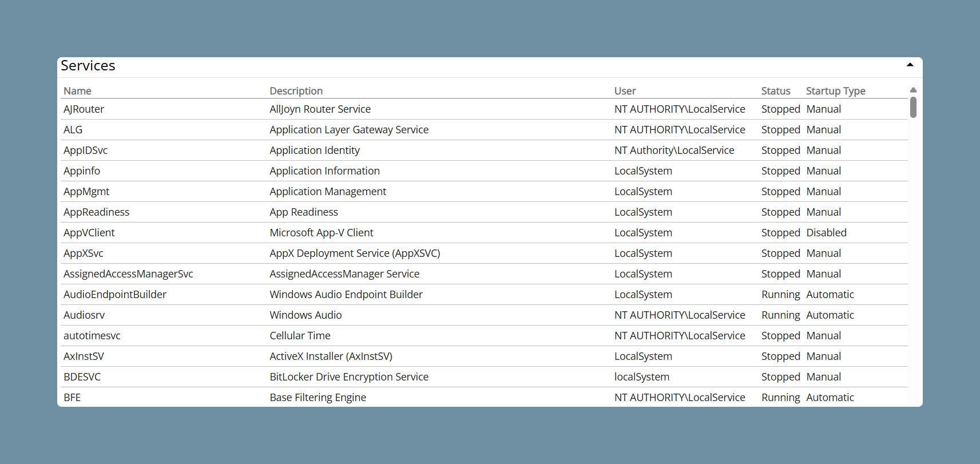
Task: Select the BFE service name
Action: 72,398
